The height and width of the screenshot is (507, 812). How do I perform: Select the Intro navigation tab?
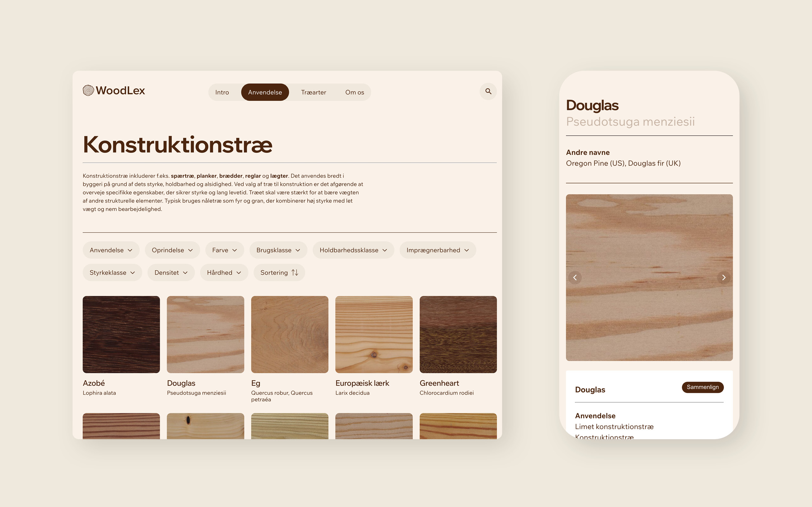[x=222, y=92]
